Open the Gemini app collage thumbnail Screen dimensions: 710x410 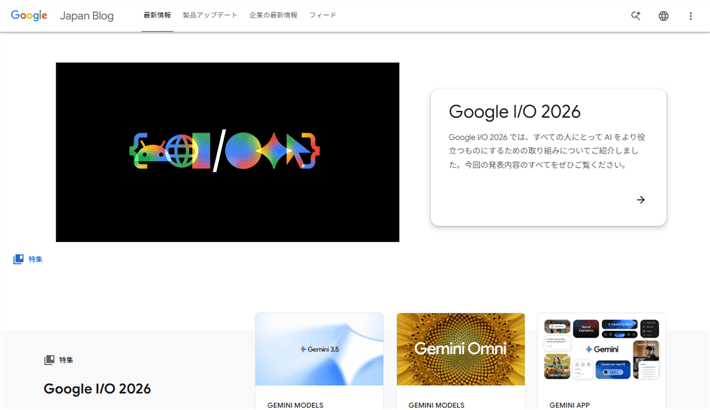click(x=602, y=349)
